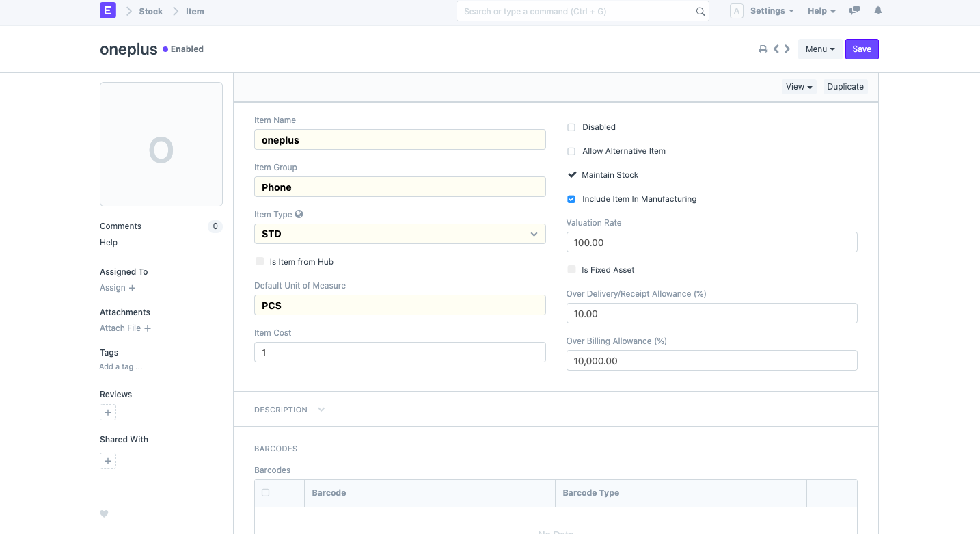Select all rows in Barcodes table

(266, 492)
